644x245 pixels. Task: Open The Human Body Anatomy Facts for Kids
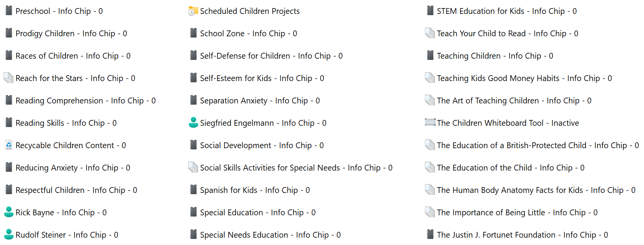point(536,190)
